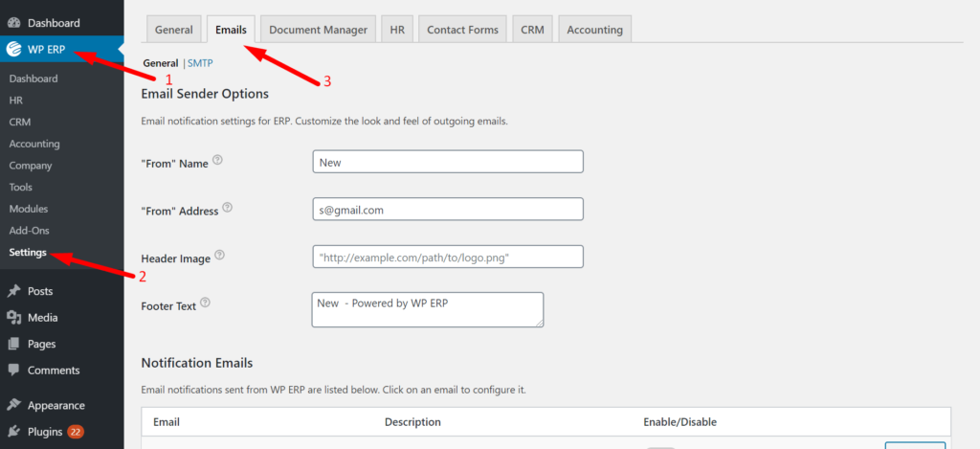The width and height of the screenshot is (980, 449).
Task: Click the "From" Address email field
Action: pyautogui.click(x=448, y=210)
